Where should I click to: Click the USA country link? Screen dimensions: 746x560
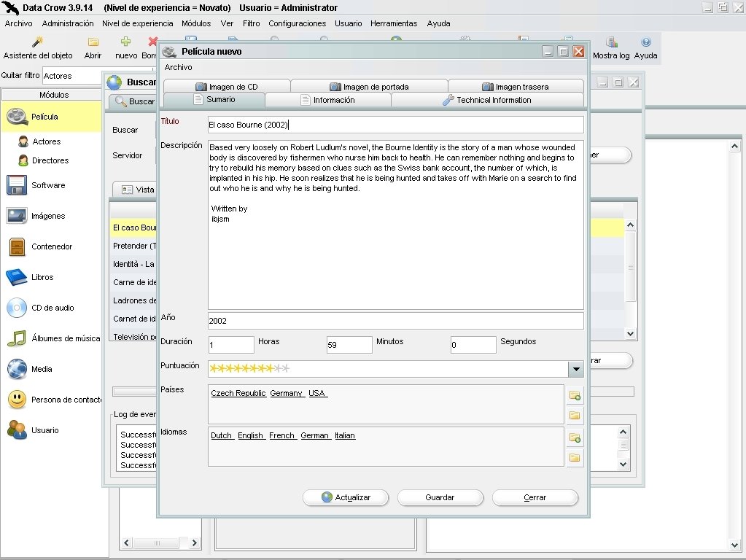coord(317,393)
